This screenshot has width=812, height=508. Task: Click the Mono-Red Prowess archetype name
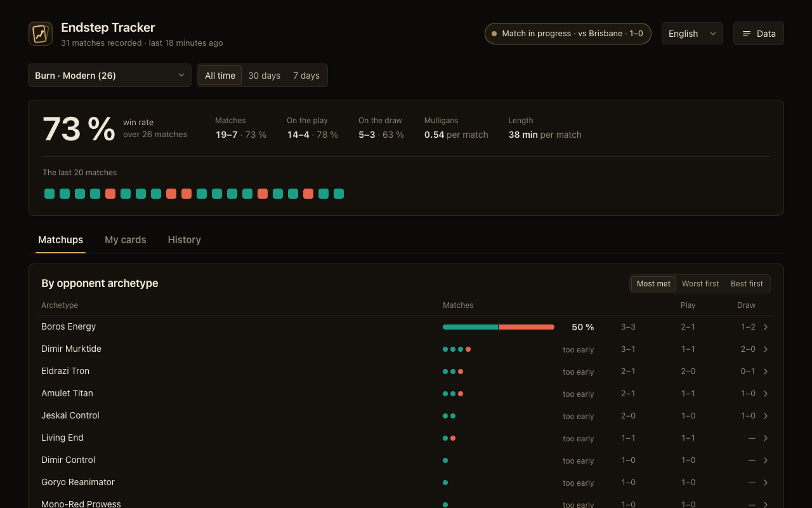tap(81, 504)
